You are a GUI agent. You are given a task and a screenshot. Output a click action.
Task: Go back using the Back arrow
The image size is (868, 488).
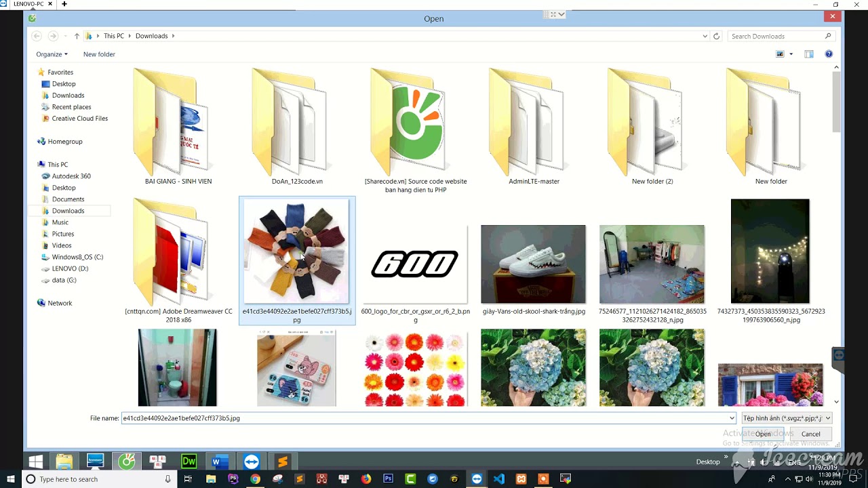37,36
